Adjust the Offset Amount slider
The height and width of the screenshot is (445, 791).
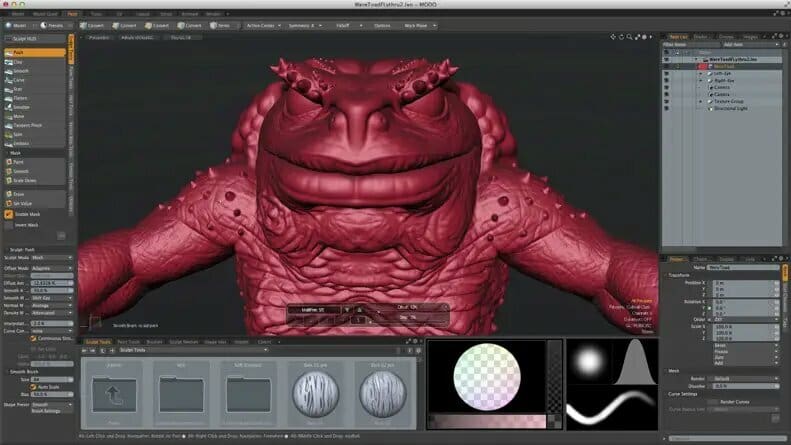52,284
